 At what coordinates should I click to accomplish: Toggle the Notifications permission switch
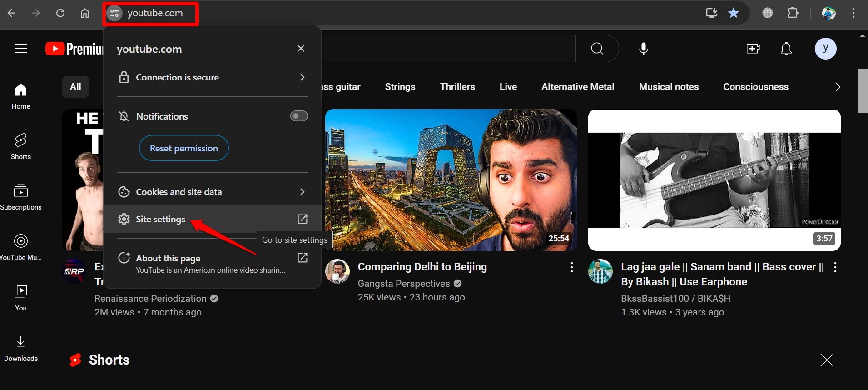[299, 116]
